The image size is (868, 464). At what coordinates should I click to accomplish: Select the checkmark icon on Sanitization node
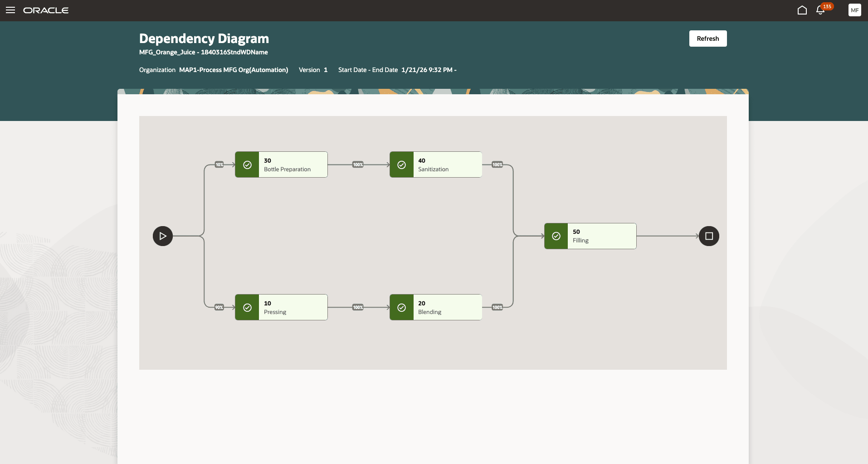[x=401, y=164]
